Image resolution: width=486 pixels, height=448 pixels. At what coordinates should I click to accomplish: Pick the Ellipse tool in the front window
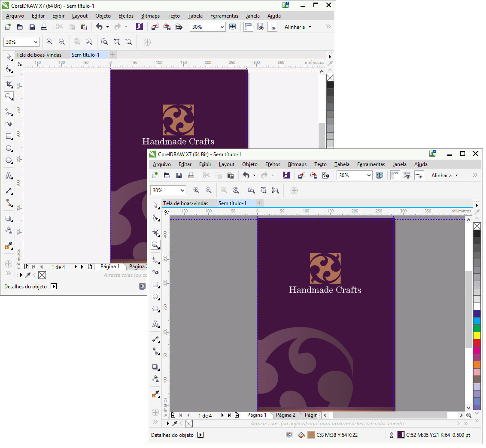click(155, 297)
